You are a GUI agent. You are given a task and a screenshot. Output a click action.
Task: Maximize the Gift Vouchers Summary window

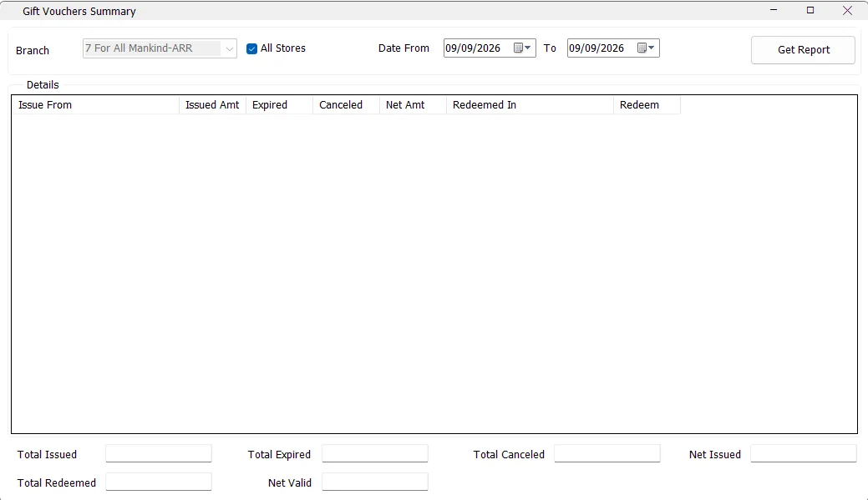[x=810, y=10]
